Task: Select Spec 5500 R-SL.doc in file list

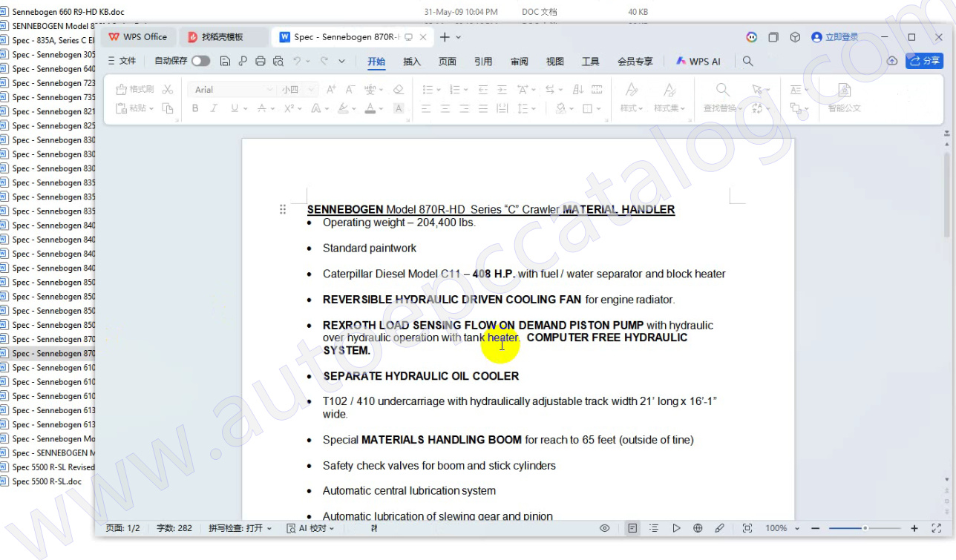Action: coord(47,481)
